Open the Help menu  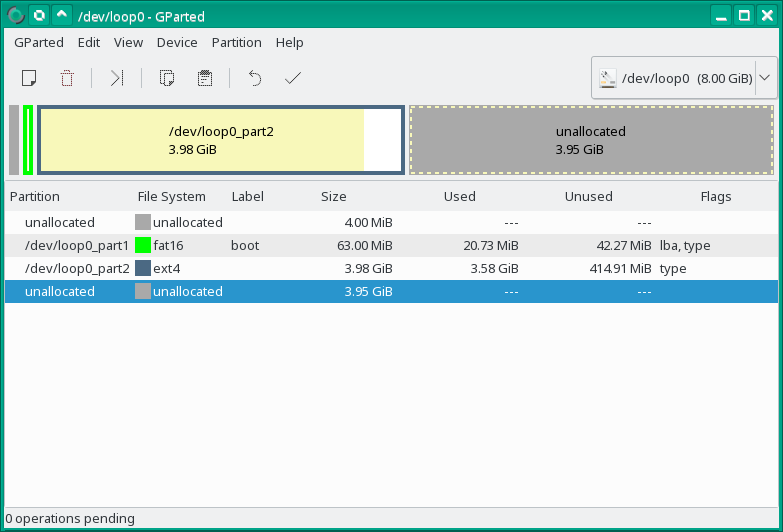click(x=290, y=42)
